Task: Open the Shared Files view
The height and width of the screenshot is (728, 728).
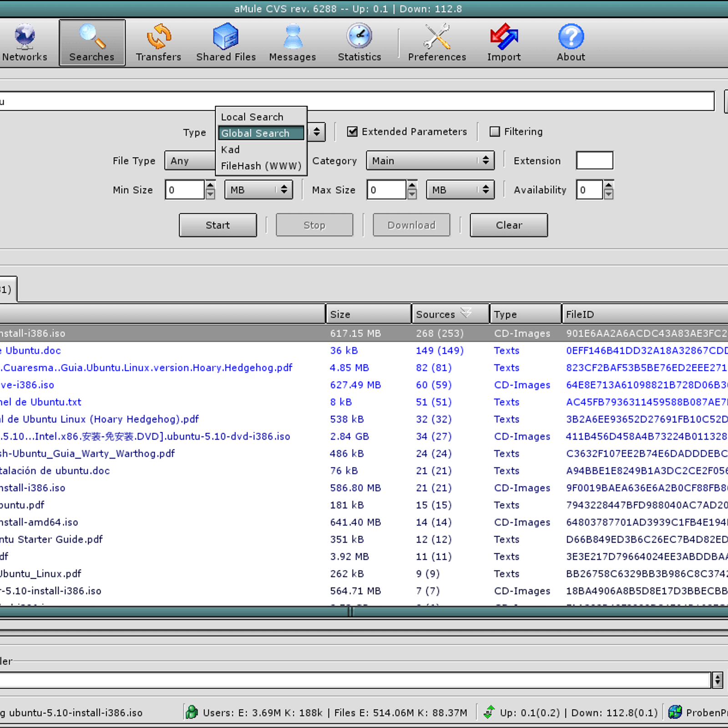Action: click(x=226, y=43)
